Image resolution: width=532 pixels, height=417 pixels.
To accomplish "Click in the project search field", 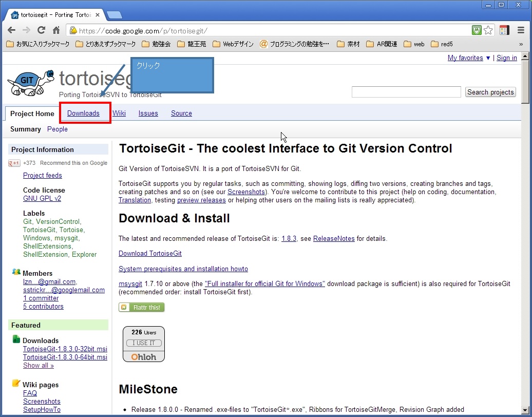I will (x=406, y=92).
